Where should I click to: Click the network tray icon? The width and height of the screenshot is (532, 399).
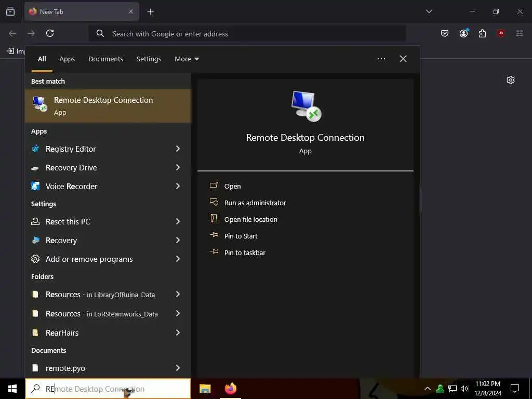453,389
